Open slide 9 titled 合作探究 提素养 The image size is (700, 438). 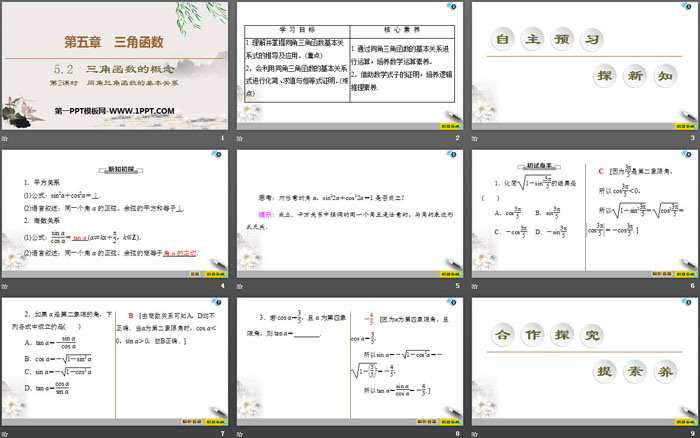(583, 359)
